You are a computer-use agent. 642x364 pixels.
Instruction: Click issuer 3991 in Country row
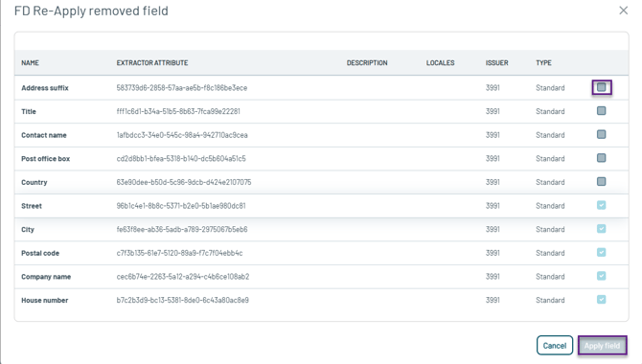click(493, 182)
